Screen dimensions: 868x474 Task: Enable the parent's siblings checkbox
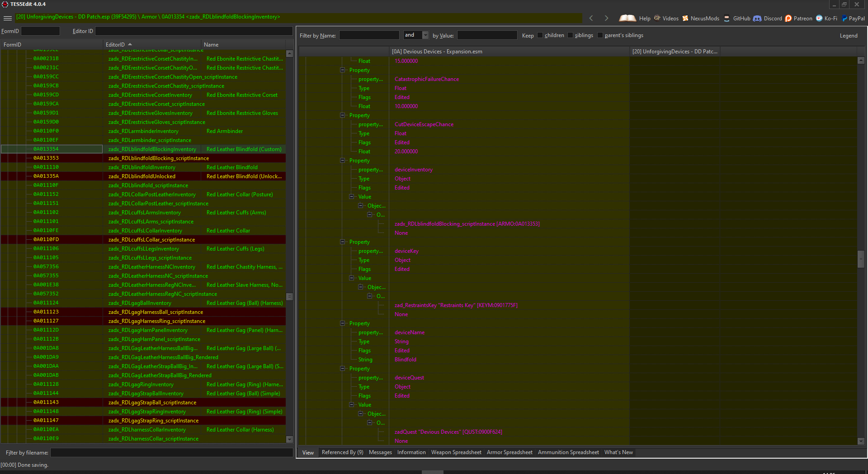(600, 35)
